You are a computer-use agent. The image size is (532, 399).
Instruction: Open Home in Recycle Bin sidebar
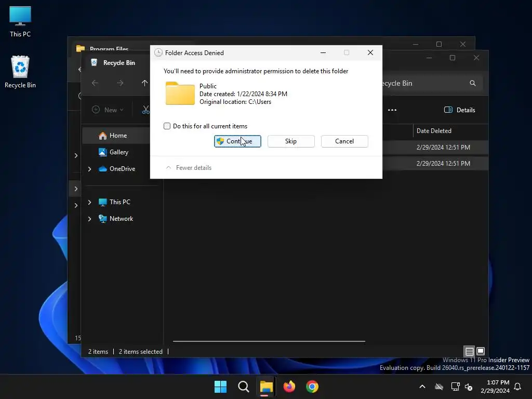click(117, 136)
